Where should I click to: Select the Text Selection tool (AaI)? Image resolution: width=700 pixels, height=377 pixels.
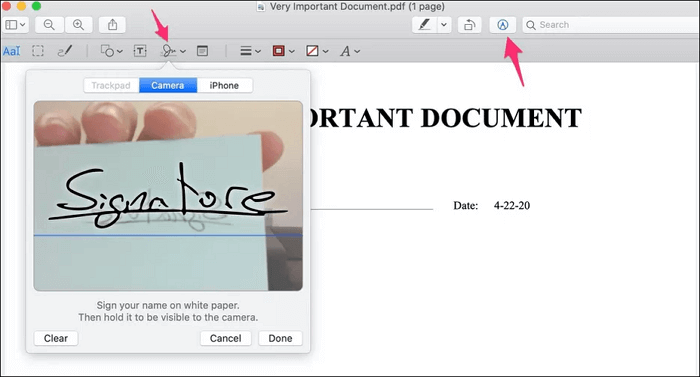point(12,51)
